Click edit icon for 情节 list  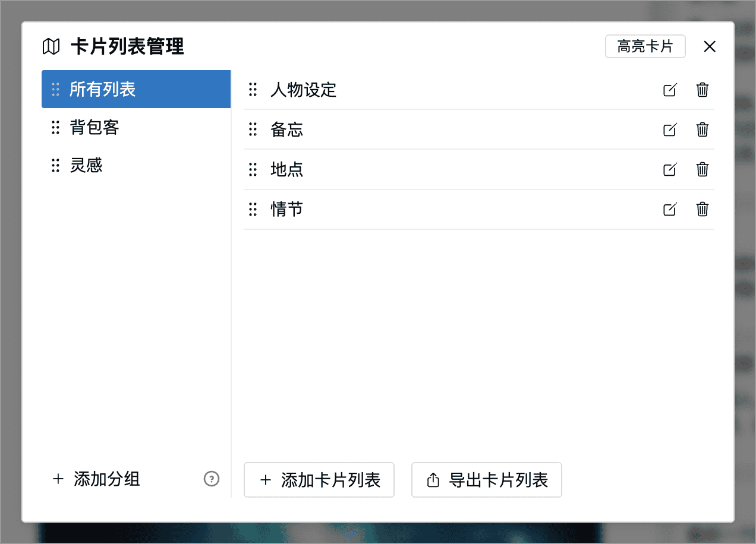tap(670, 209)
